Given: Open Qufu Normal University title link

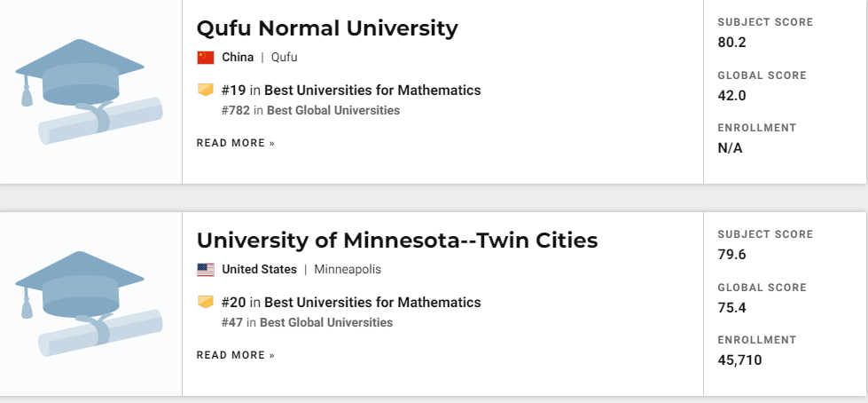Looking at the screenshot, I should (x=327, y=28).
